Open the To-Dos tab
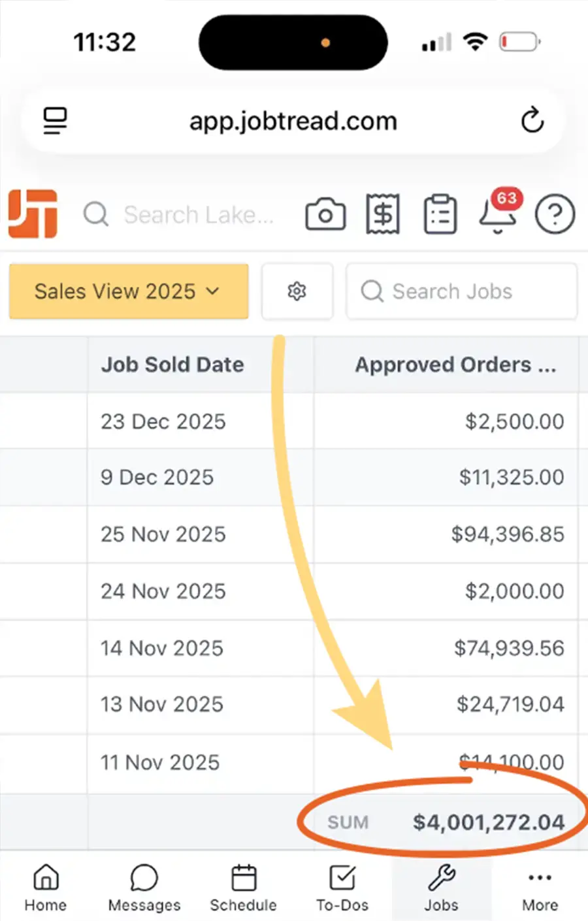Screen dimensions: 588x921 click(x=342, y=887)
